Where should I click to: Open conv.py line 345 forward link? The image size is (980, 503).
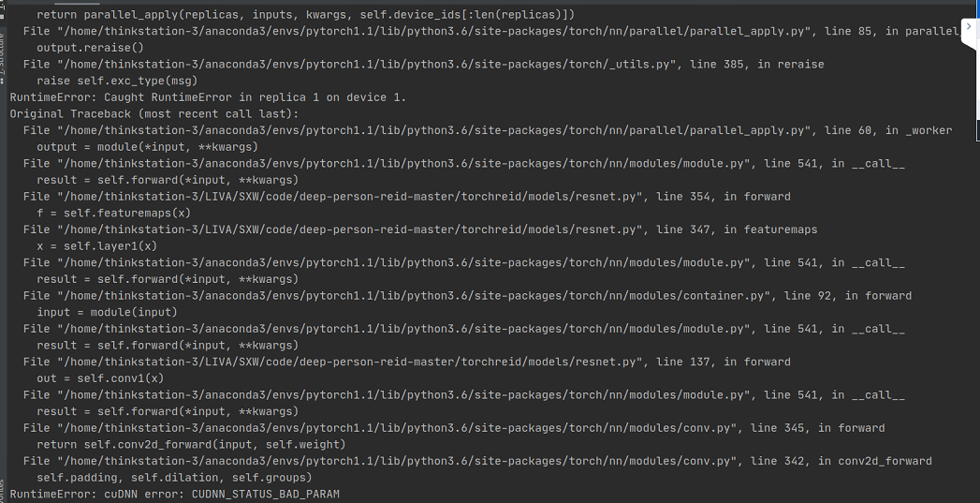(x=398, y=429)
